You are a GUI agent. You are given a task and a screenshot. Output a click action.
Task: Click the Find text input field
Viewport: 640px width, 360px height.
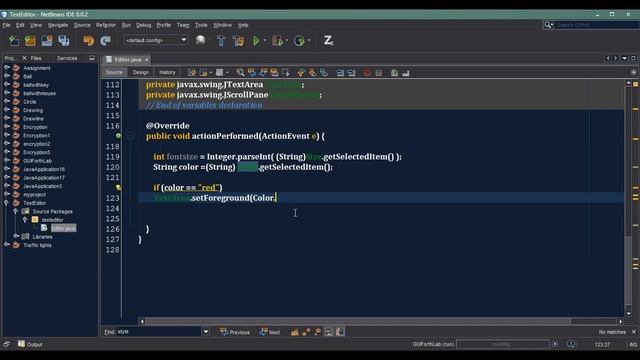pyautogui.click(x=159, y=332)
